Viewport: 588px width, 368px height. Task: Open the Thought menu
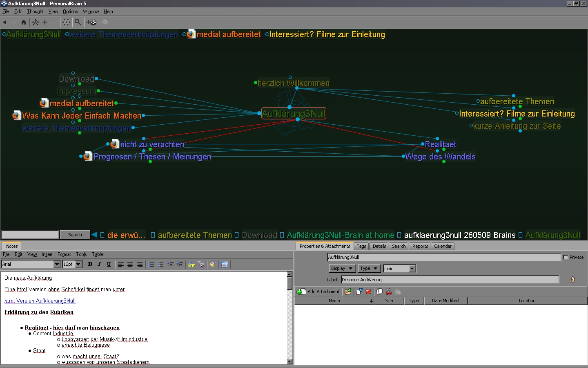point(35,11)
